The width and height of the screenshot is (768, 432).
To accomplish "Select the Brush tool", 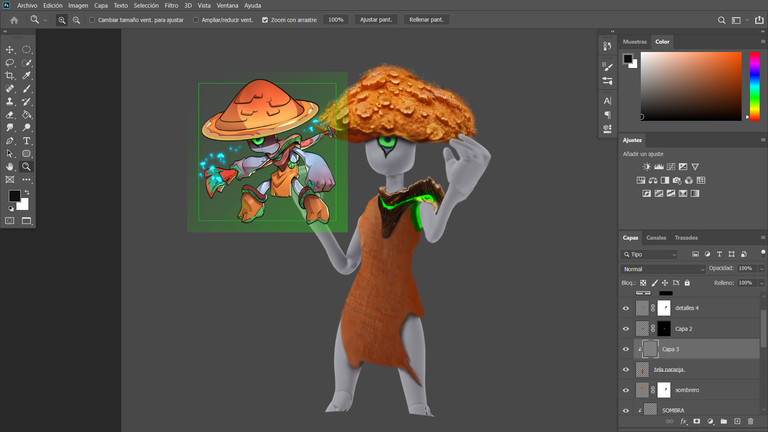I will 26,89.
